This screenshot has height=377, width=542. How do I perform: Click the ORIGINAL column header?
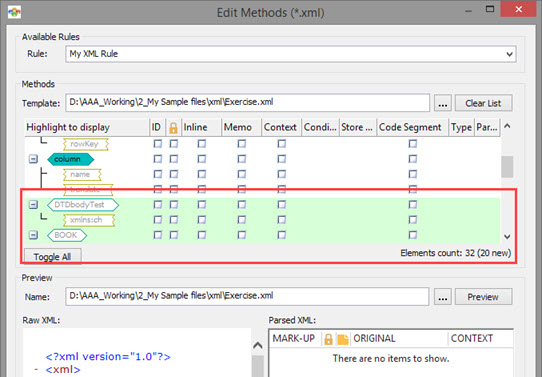[400, 339]
